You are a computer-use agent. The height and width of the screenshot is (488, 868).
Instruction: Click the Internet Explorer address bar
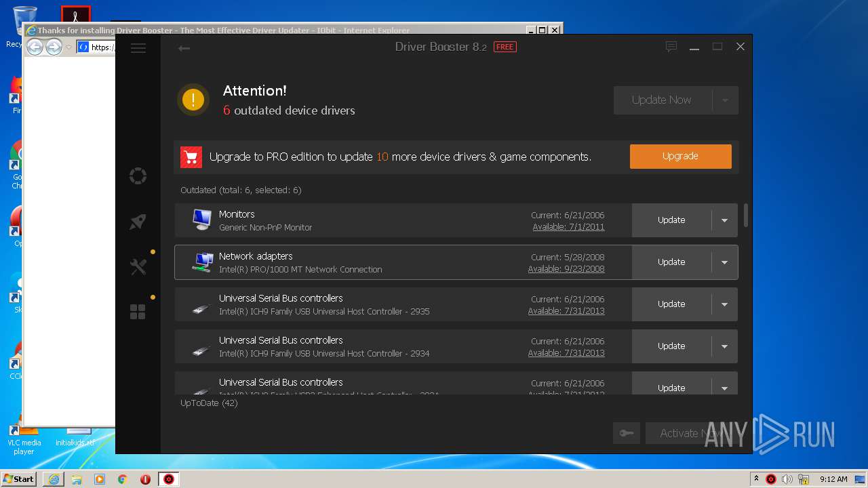(x=96, y=47)
